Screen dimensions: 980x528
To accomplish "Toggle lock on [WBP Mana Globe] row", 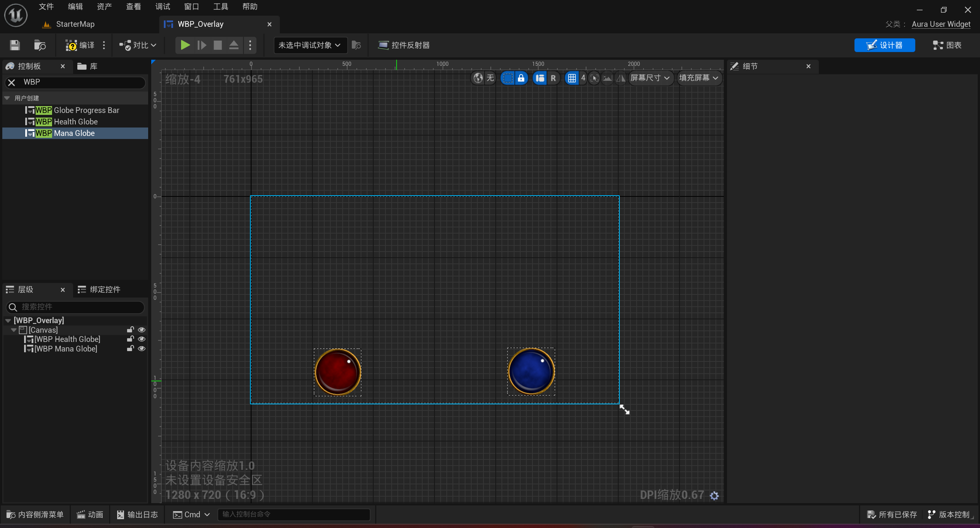I will coord(131,348).
